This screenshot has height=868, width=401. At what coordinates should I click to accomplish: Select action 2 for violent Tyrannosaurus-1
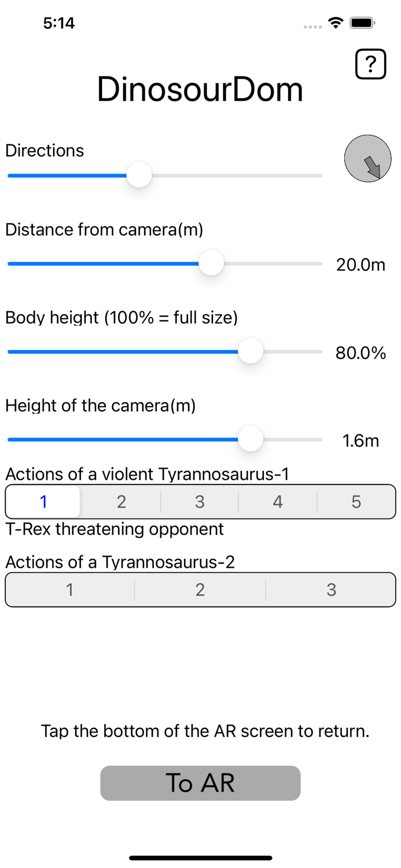pyautogui.click(x=122, y=502)
